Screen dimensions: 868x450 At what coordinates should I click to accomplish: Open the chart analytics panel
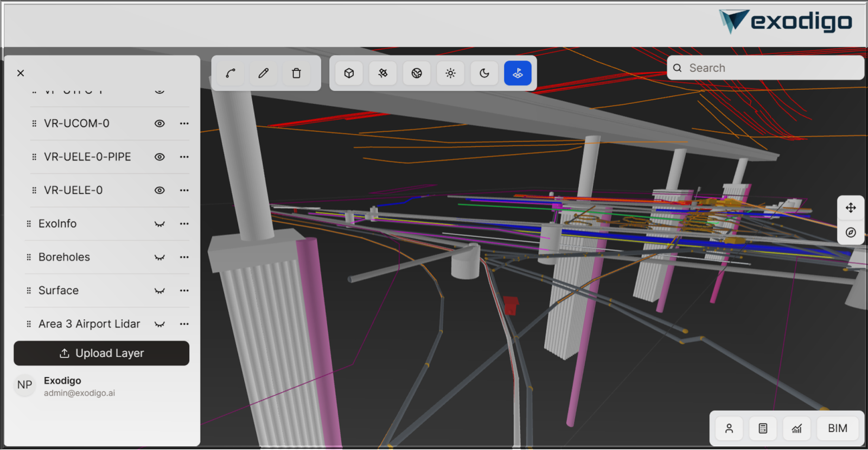click(x=796, y=428)
